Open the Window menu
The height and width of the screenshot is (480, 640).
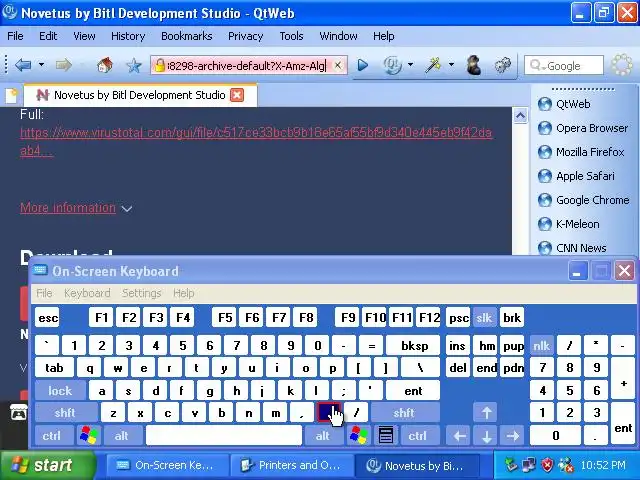[338, 36]
